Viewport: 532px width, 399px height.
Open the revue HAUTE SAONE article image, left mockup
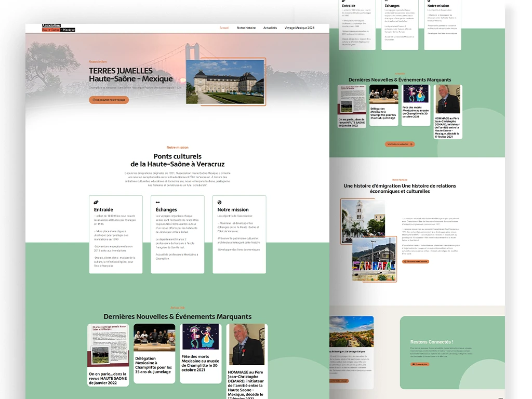(x=108, y=345)
